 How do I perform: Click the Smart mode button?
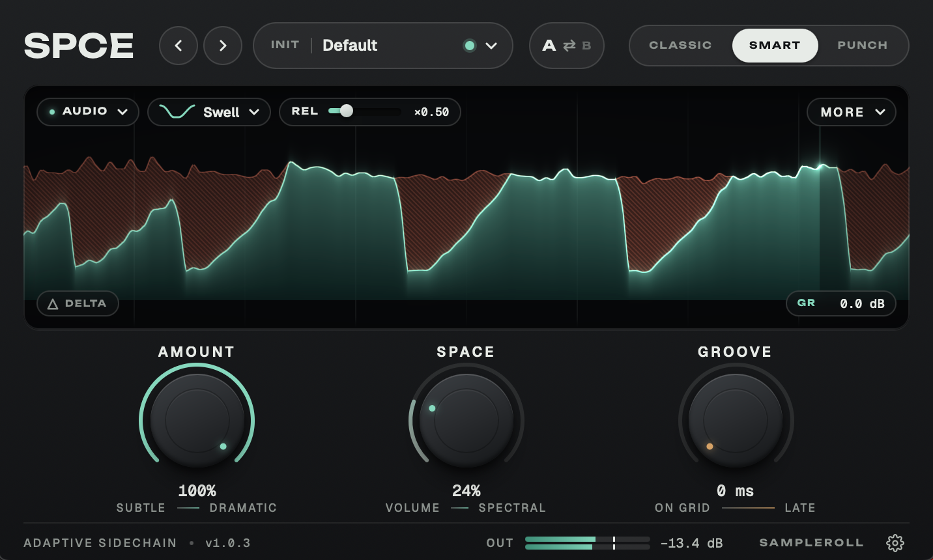(775, 46)
